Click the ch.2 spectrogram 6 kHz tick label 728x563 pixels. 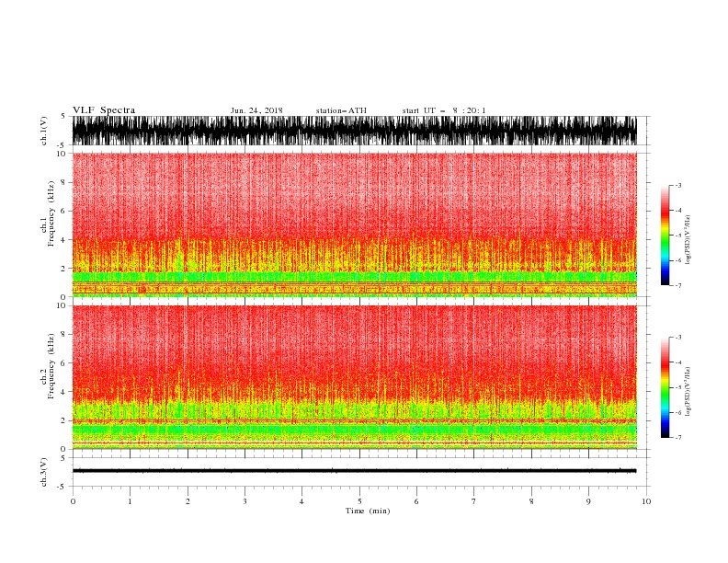coord(63,363)
